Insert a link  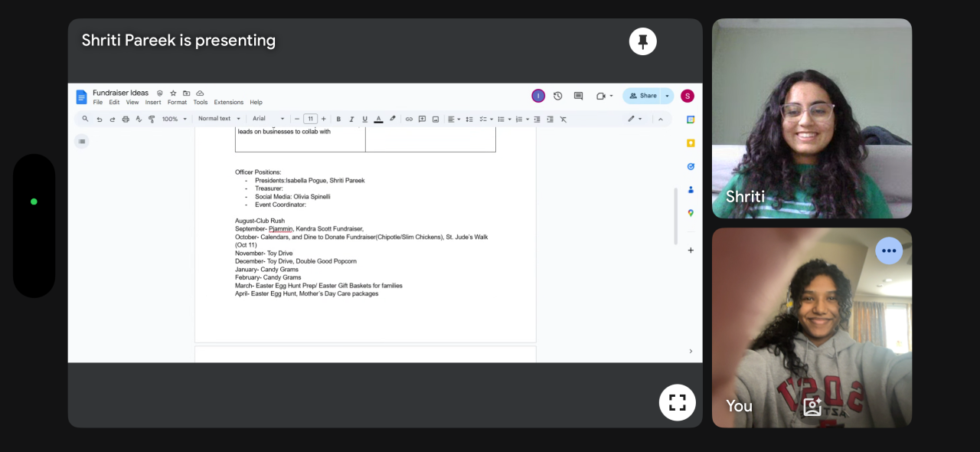click(409, 119)
